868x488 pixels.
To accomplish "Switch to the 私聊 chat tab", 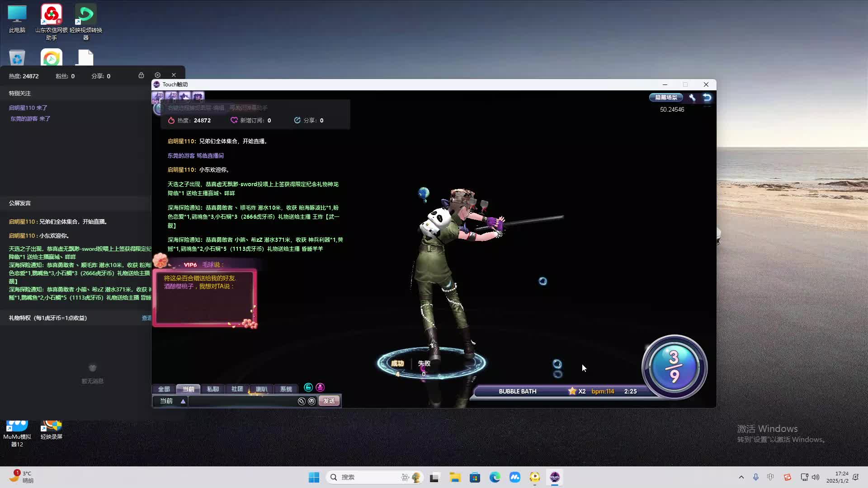I will pos(212,389).
